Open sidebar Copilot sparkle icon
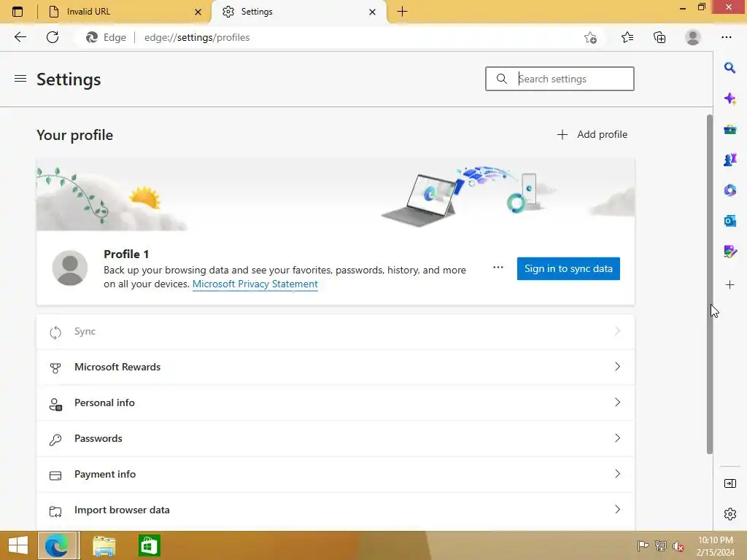747x560 pixels. [729, 98]
